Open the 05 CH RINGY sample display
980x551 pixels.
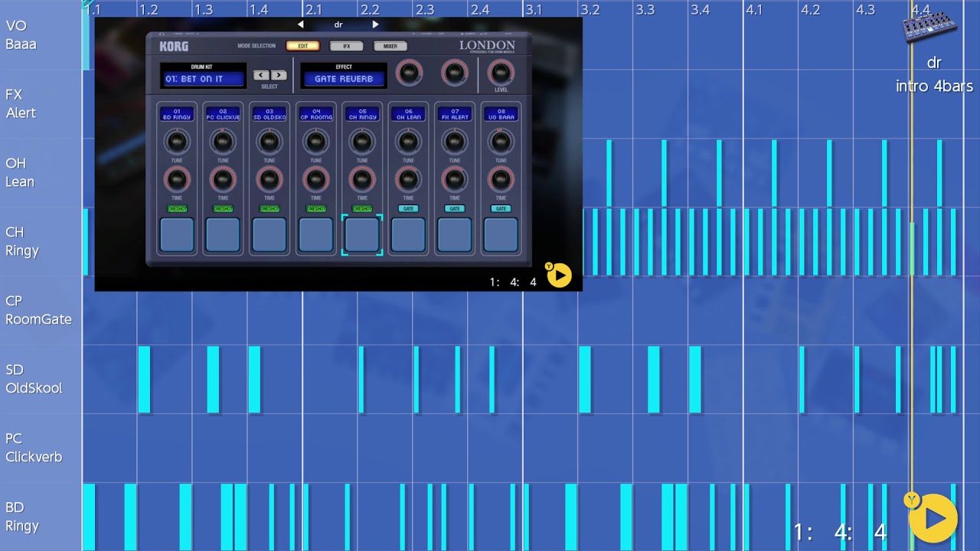[x=362, y=114]
